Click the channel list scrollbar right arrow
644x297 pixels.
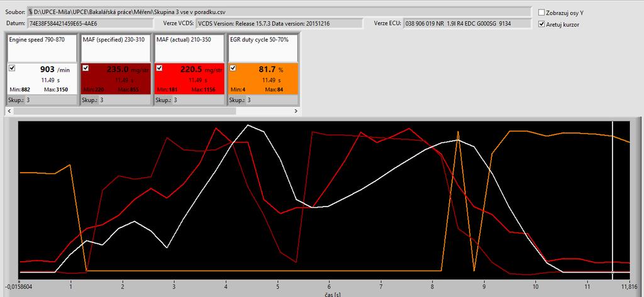[296, 111]
